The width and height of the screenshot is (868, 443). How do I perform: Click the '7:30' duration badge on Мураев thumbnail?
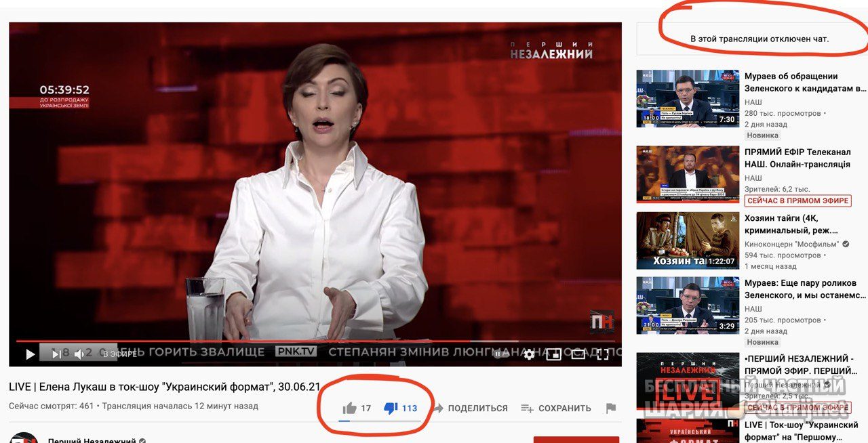point(726,119)
